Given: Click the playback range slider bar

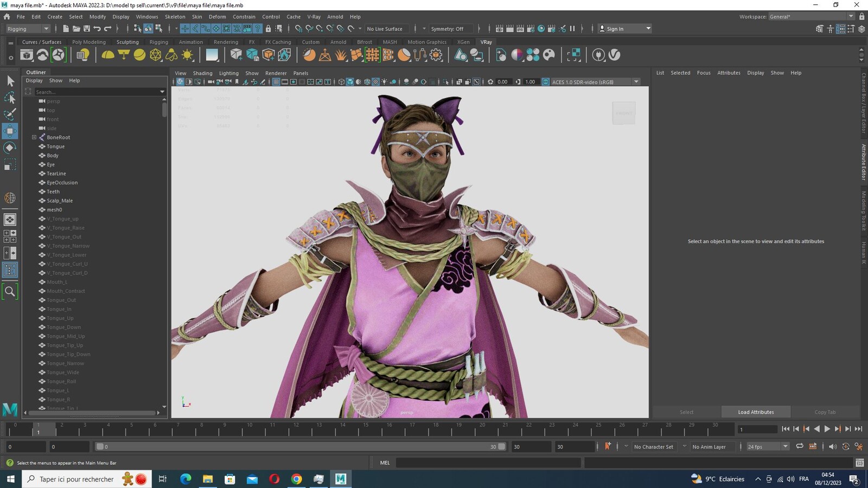Looking at the screenshot, I should click(301, 447).
